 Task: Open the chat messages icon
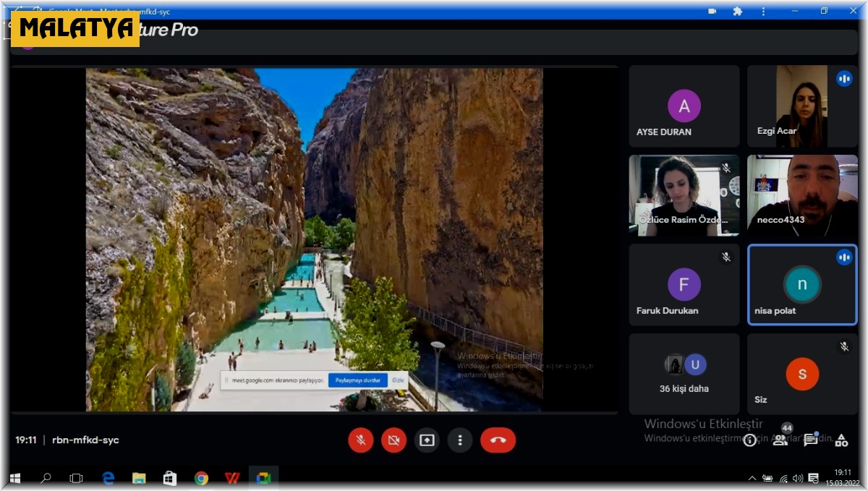point(811,440)
